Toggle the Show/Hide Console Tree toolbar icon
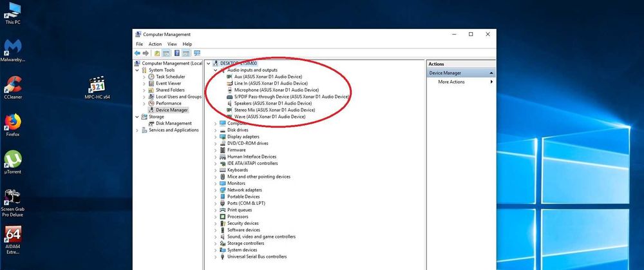The height and width of the screenshot is (270, 644). (166, 53)
